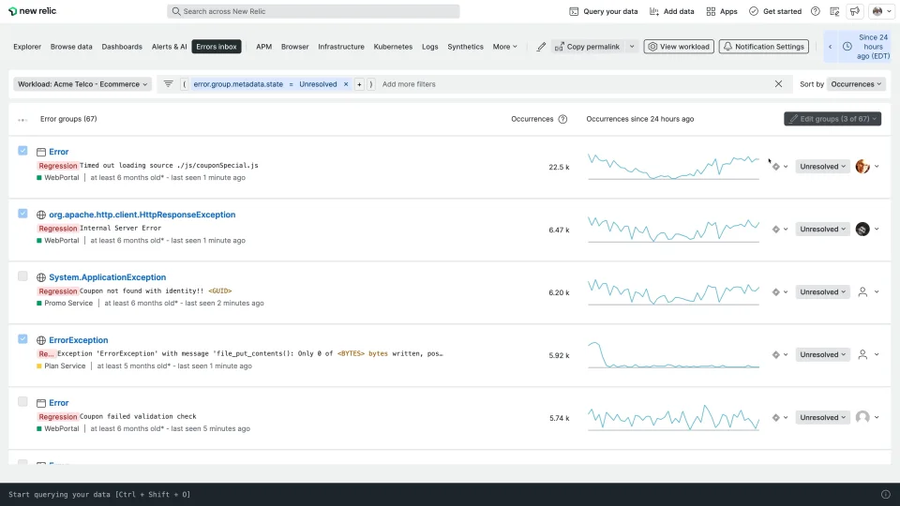Open the ErrorException error link
Image resolution: width=900 pixels, height=506 pixels.
point(78,340)
